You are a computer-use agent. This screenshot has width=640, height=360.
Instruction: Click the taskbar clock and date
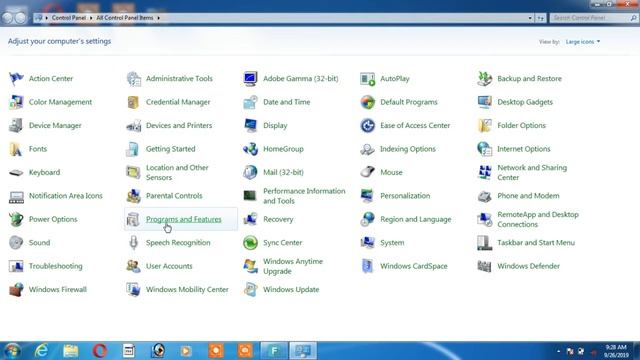point(616,351)
